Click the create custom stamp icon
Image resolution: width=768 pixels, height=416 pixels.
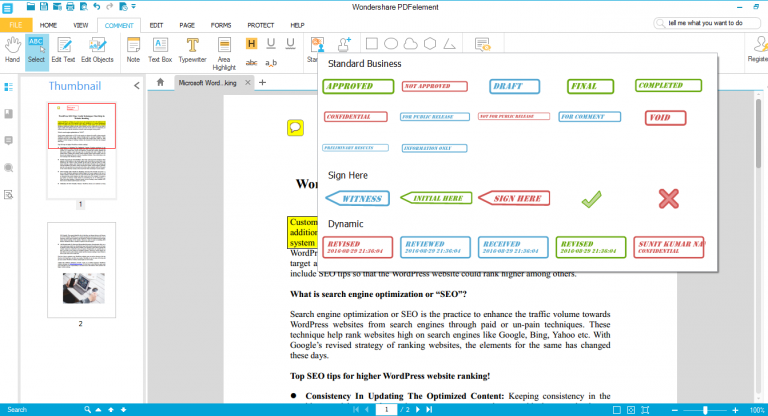click(x=345, y=44)
